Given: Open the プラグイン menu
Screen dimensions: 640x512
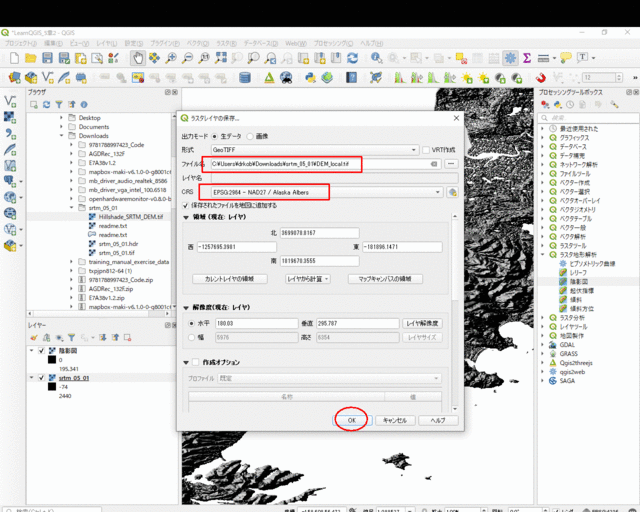Looking at the screenshot, I should (x=165, y=43).
